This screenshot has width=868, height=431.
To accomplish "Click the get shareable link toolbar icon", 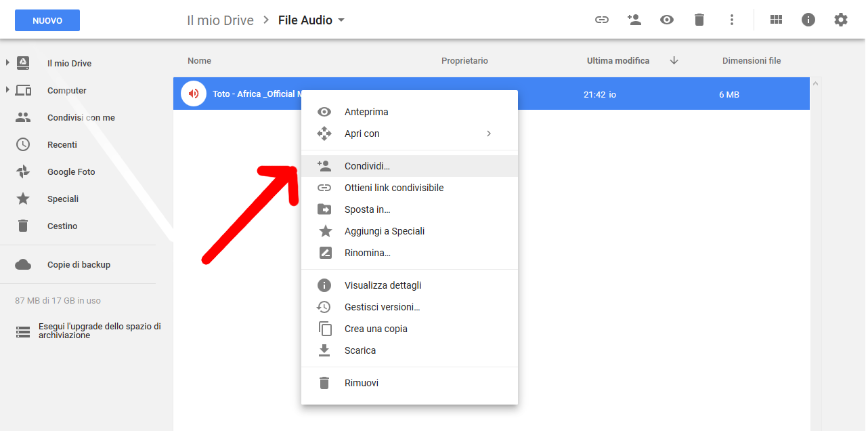I will coord(601,20).
